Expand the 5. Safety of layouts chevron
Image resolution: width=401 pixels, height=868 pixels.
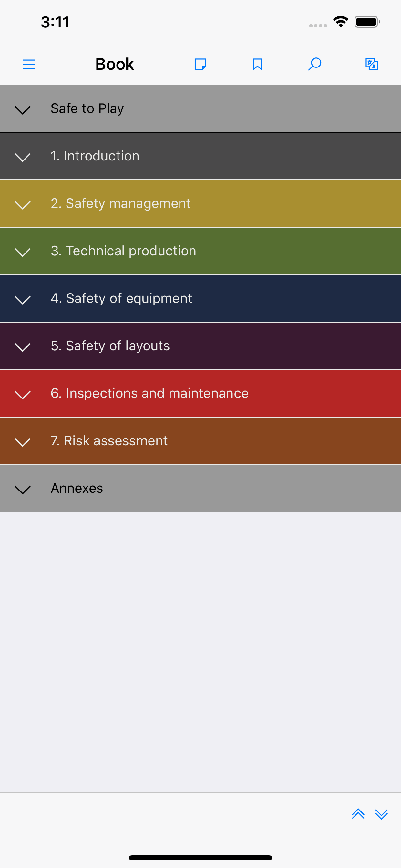point(23,347)
